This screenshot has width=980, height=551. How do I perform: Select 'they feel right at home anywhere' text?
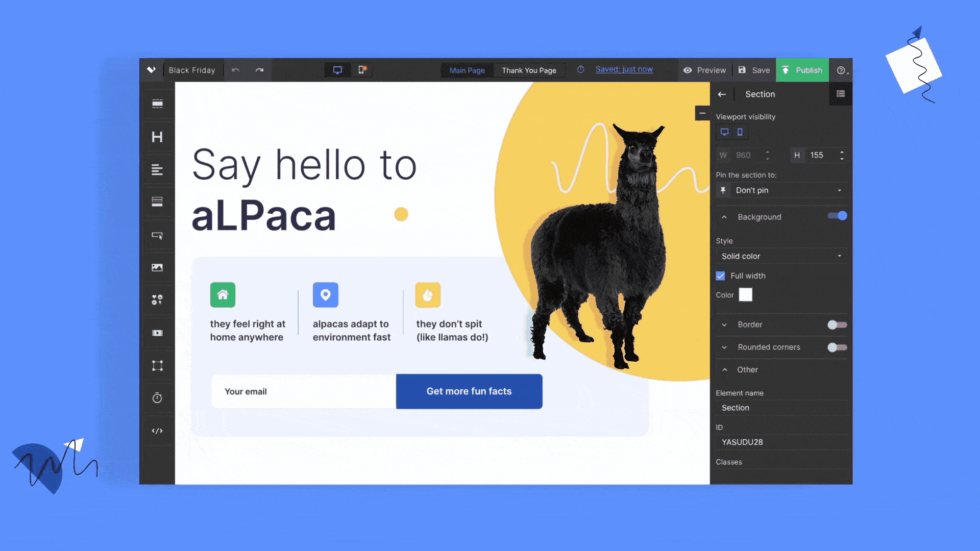click(x=248, y=331)
